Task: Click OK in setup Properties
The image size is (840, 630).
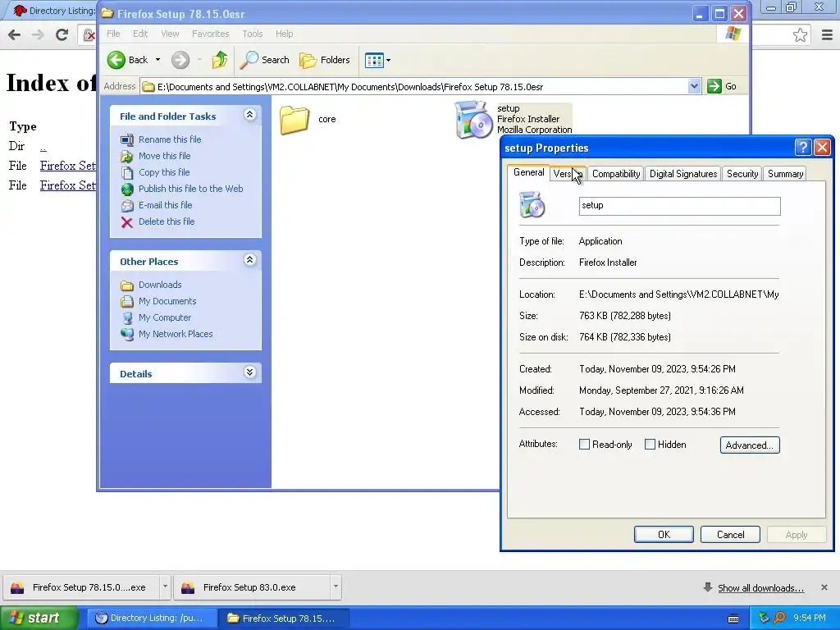Action: tap(664, 535)
